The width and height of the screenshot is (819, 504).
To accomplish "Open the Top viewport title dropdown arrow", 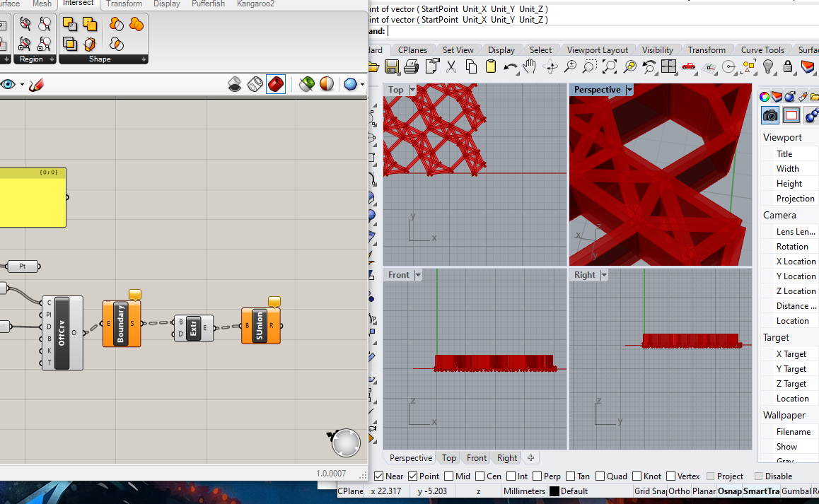I will point(412,90).
